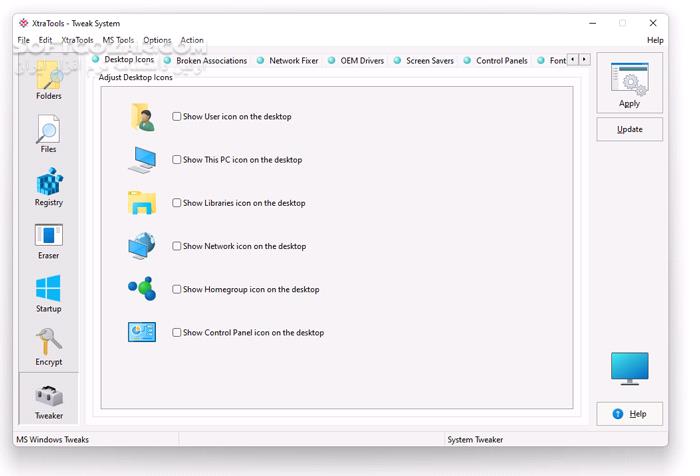Open the MS Tools menu
This screenshot has height=476, width=700.
[118, 40]
